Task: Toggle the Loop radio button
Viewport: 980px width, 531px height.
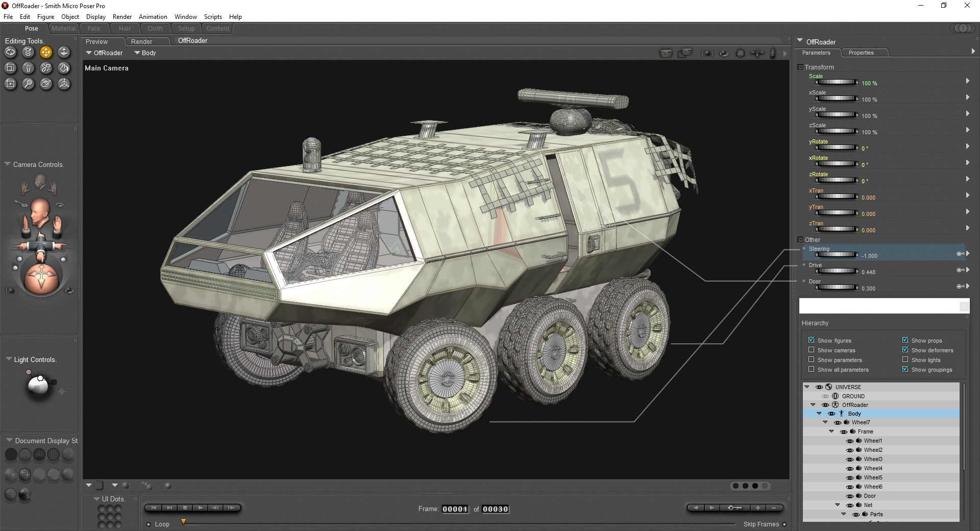Action: (x=149, y=524)
